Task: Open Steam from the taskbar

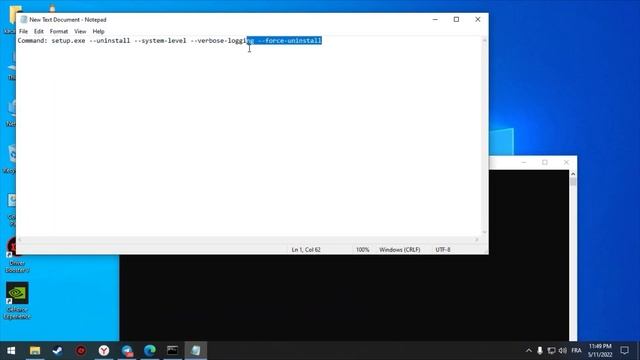Action: coord(58,351)
